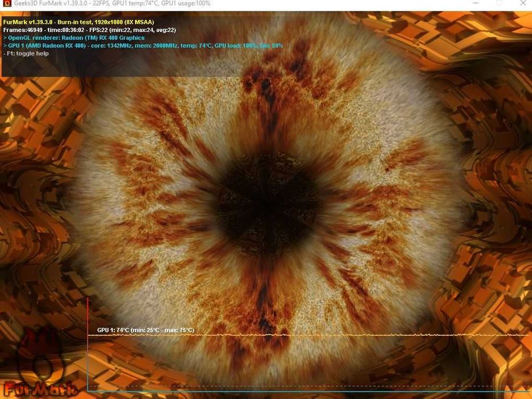Maximize the FurMark burn-in window
Viewport: 532px width, 399px height.
[499, 3]
